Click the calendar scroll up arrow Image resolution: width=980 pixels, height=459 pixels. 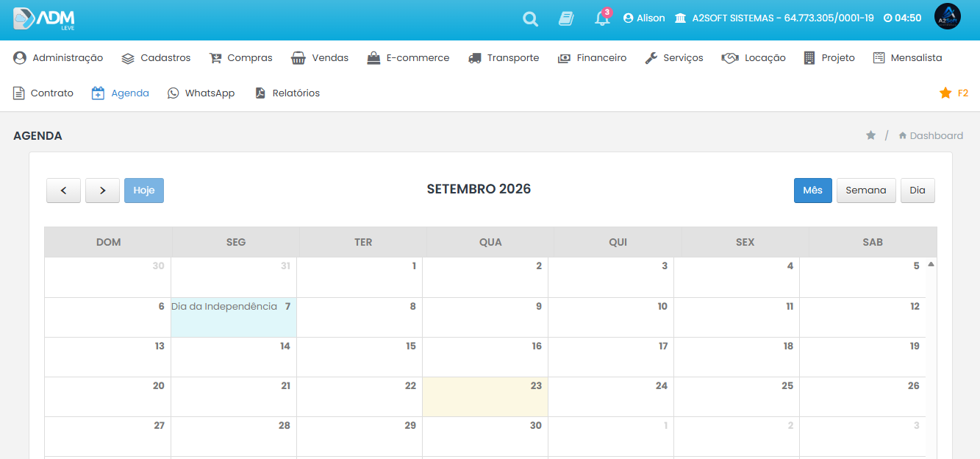(931, 264)
